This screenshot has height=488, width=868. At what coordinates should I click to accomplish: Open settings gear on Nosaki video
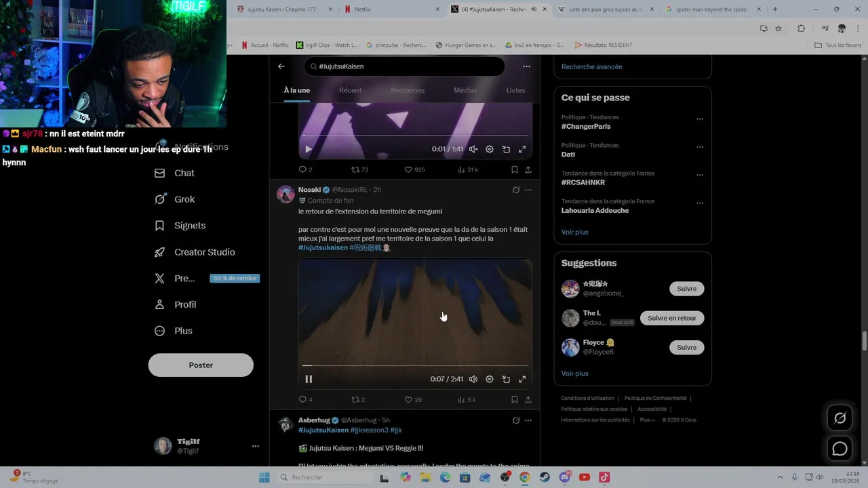[x=490, y=380]
